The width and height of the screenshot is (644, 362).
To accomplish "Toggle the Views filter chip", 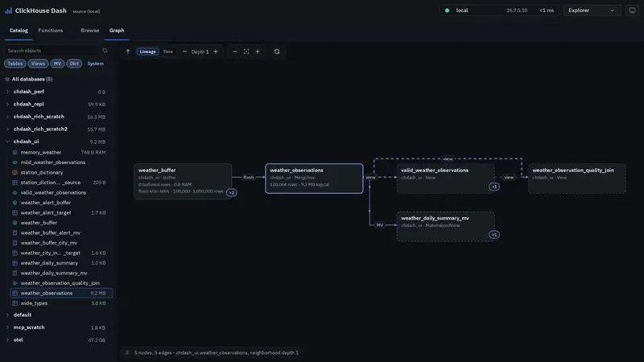I will (38, 64).
